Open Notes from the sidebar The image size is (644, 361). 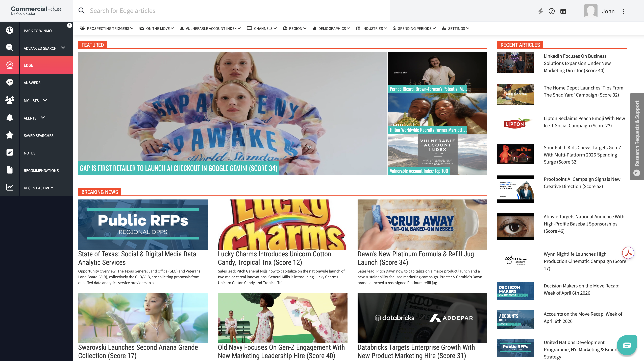30,153
